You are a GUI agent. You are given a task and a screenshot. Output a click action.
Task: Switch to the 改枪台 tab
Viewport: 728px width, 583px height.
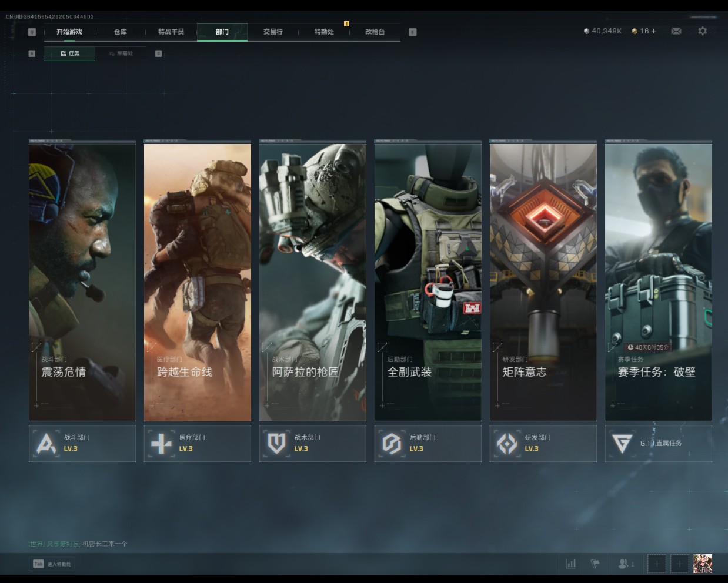(375, 32)
